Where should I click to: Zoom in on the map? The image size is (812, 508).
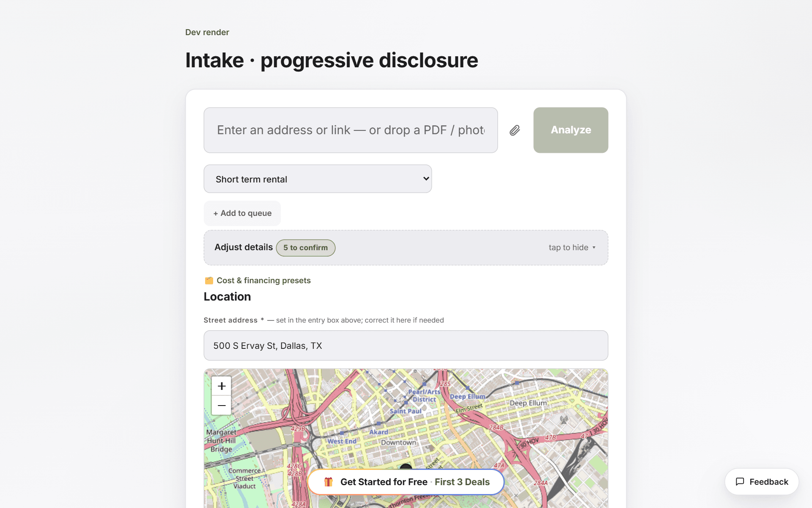222,386
